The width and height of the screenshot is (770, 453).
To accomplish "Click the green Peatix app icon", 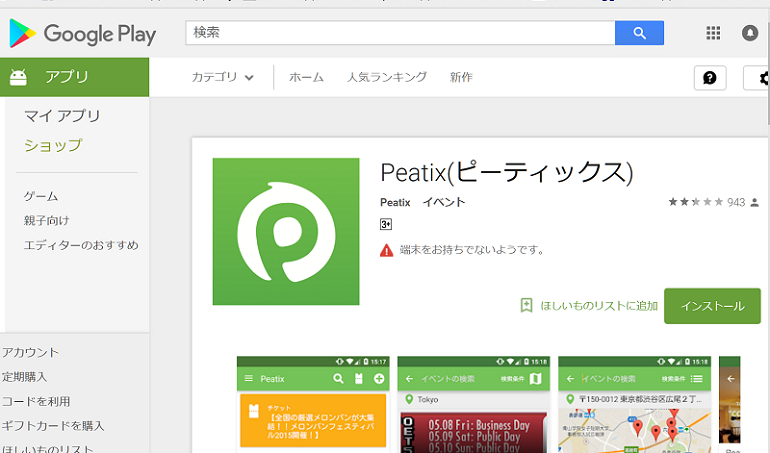I will click(286, 231).
